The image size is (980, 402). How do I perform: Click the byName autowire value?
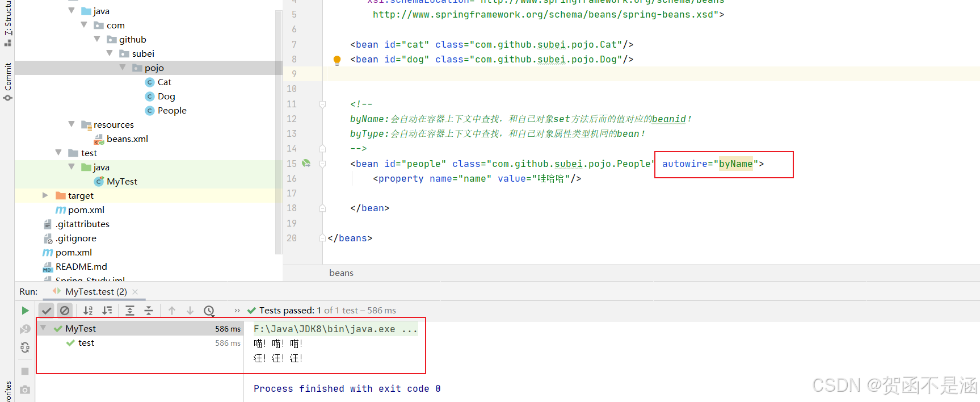(x=736, y=164)
